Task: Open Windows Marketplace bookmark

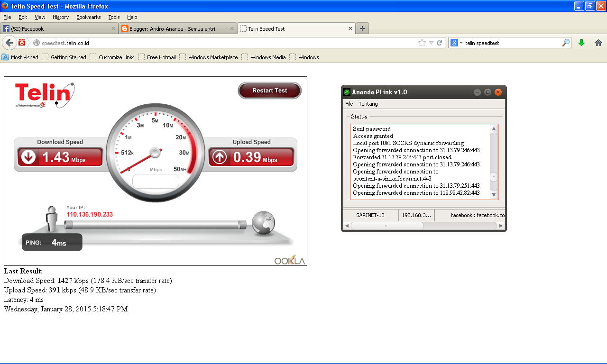Action: coord(209,57)
